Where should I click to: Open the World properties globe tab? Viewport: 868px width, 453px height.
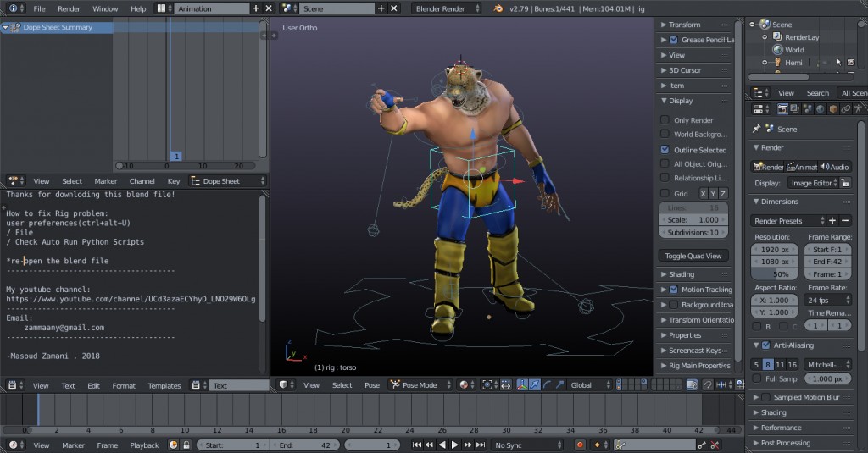(x=820, y=109)
